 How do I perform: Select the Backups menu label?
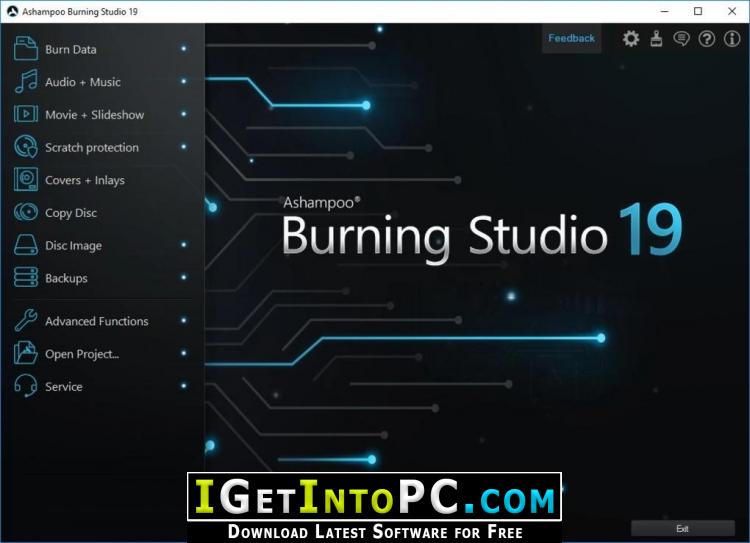point(66,278)
